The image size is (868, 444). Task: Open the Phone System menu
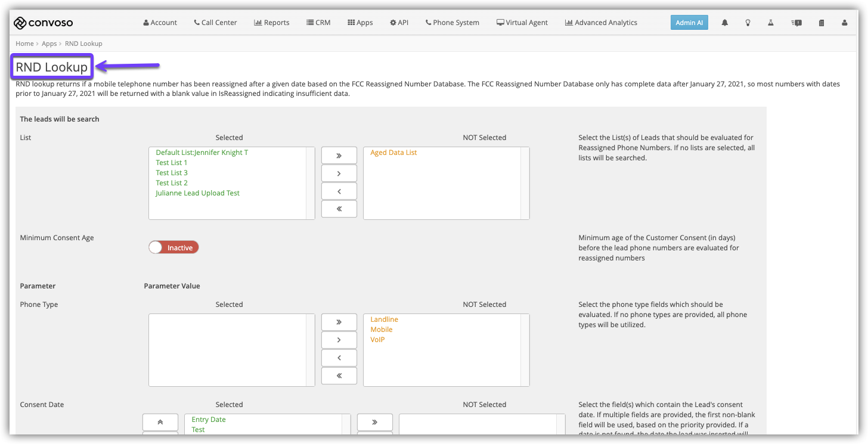(452, 23)
